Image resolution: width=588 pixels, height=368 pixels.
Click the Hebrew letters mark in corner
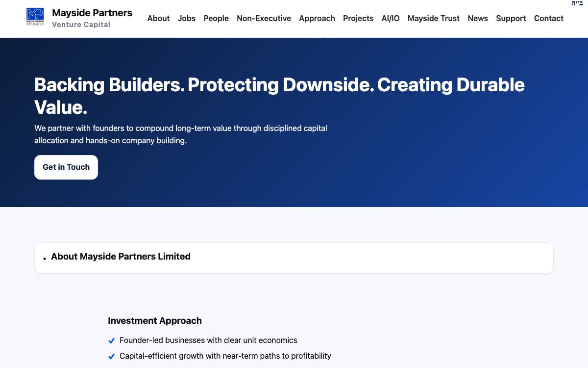pyautogui.click(x=577, y=3)
